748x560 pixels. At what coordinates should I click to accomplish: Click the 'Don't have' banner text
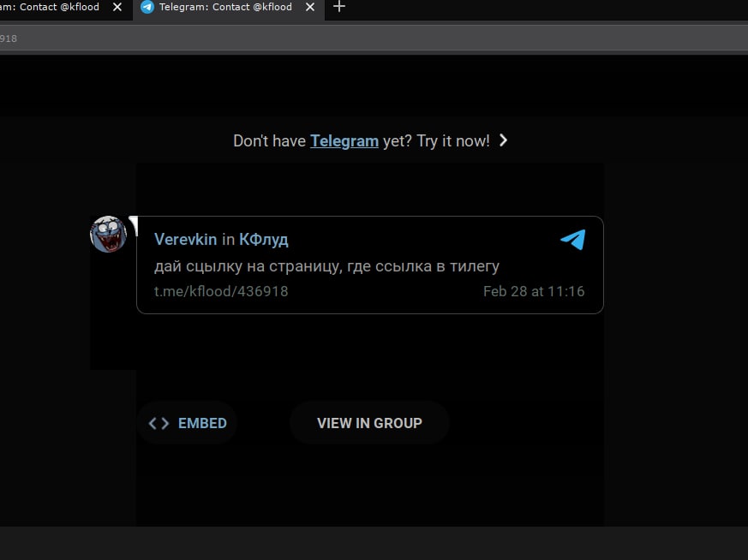pyautogui.click(x=270, y=141)
